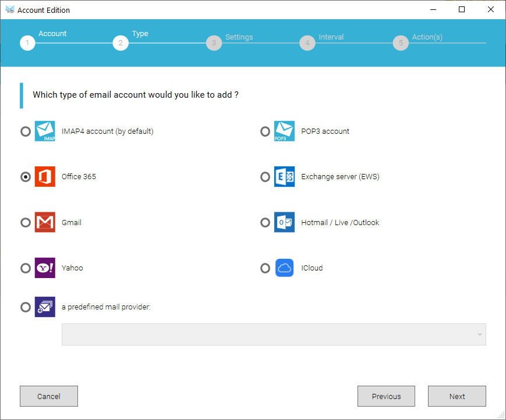Maximize the Account Edition window
This screenshot has width=506, height=420.
(x=462, y=9)
